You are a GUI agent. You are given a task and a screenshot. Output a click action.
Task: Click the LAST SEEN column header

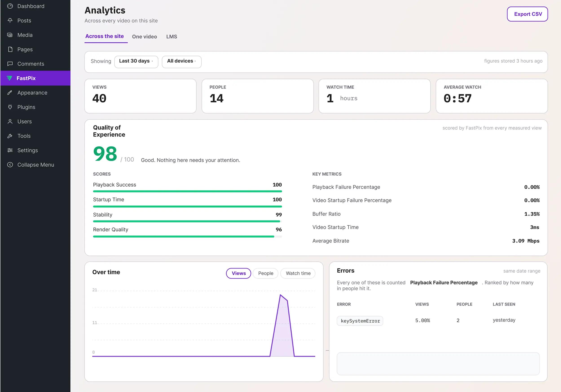[x=504, y=304]
